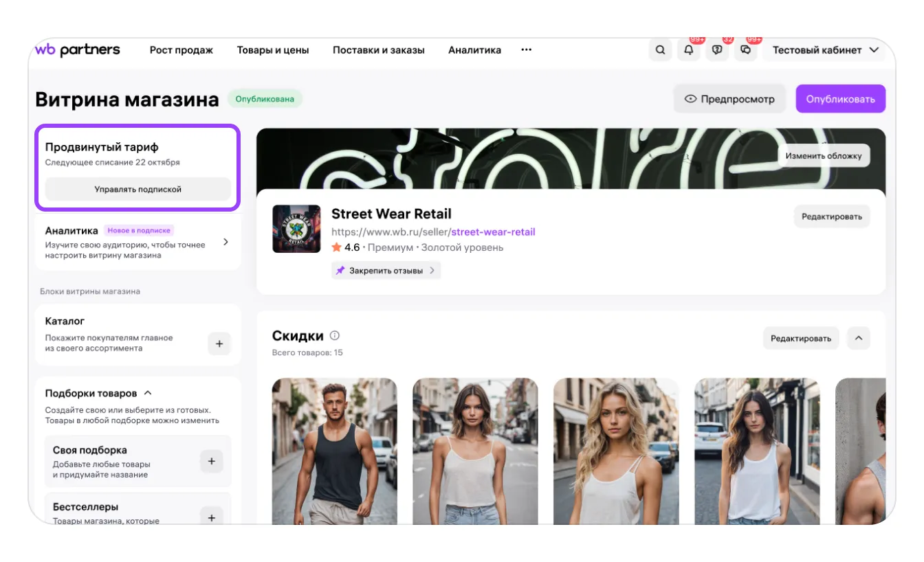Add Бестселлеры block with plus icon
The image size is (924, 562).
click(x=211, y=517)
